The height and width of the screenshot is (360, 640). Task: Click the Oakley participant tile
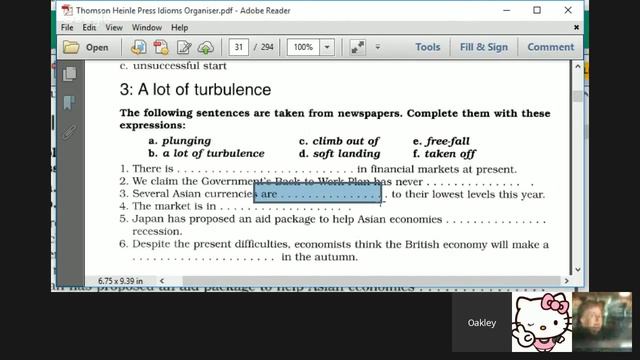[482, 322]
